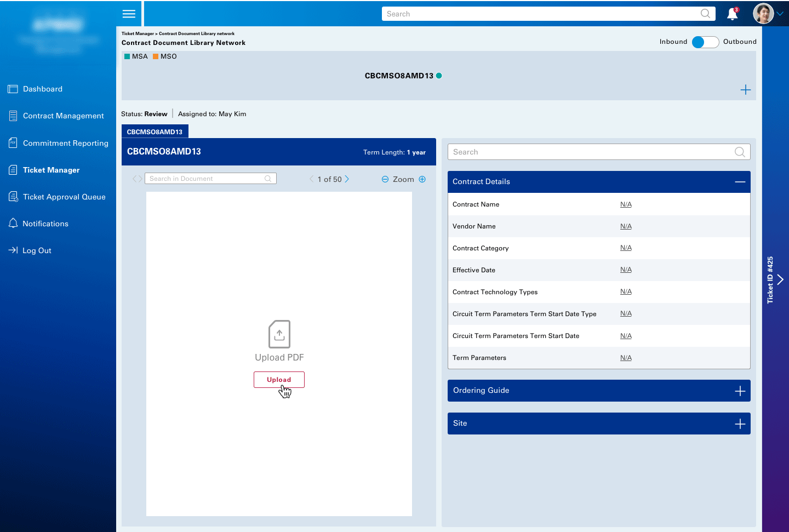Open user profile dropdown chevron
The width and height of the screenshot is (789, 532).
pos(780,14)
